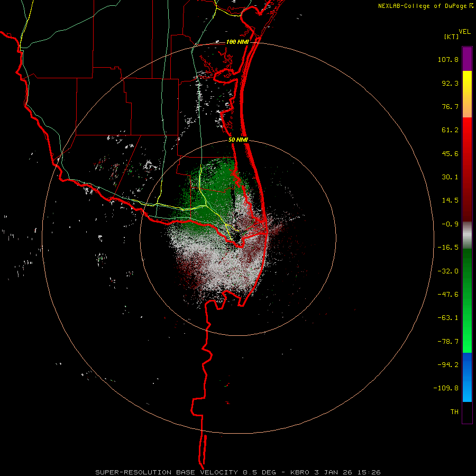This screenshot has height=476, width=476.
Task: Click the 50 NMI range ring label
Action: tap(239, 140)
